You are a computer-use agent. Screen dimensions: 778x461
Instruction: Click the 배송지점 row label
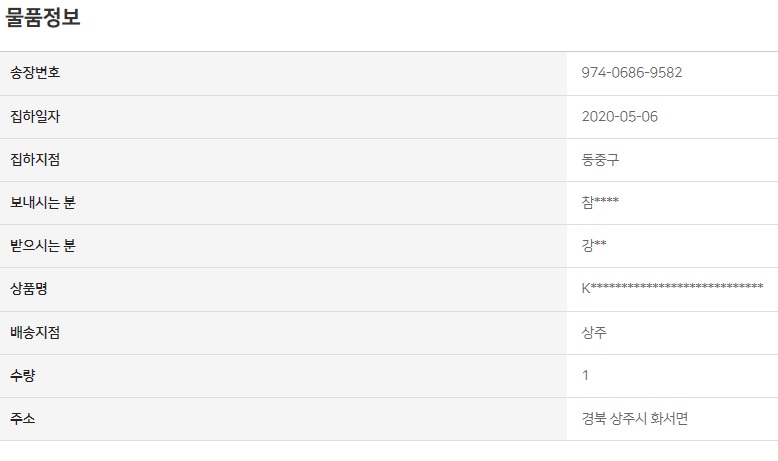36,332
